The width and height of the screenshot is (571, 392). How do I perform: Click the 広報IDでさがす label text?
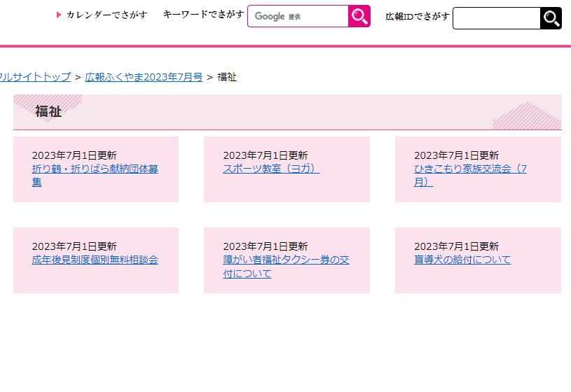click(417, 16)
